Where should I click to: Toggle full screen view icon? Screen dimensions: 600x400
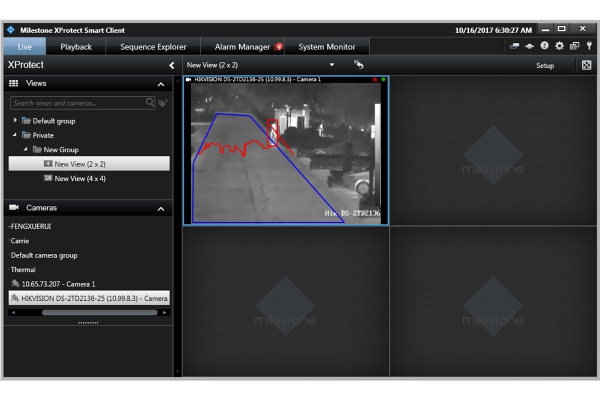click(586, 65)
